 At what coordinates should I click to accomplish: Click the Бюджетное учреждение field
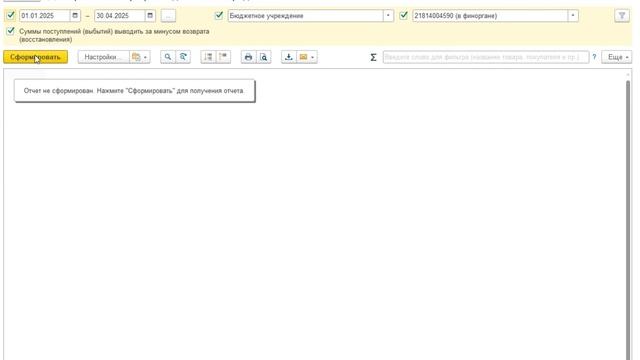[x=305, y=16]
